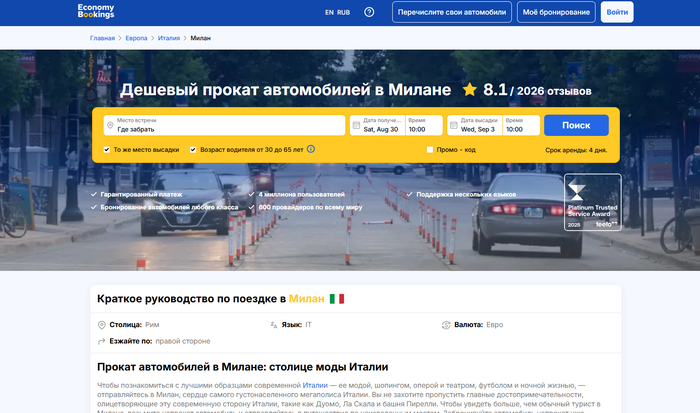Open the Feefo Platinum Trusted Service Award badge
700x413 pixels.
pos(593,202)
